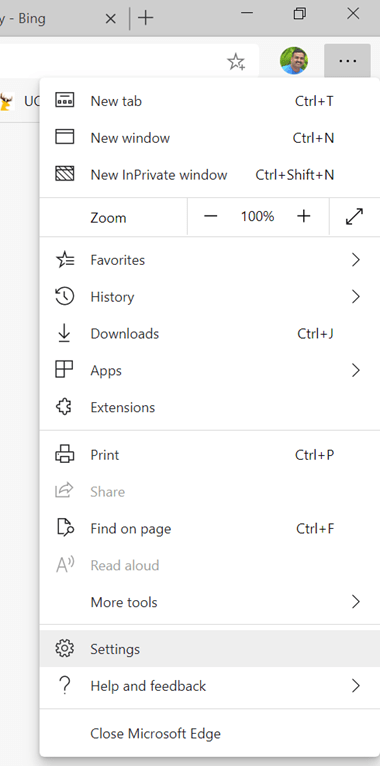
Task: Zoom in with the plus button
Action: click(x=304, y=216)
